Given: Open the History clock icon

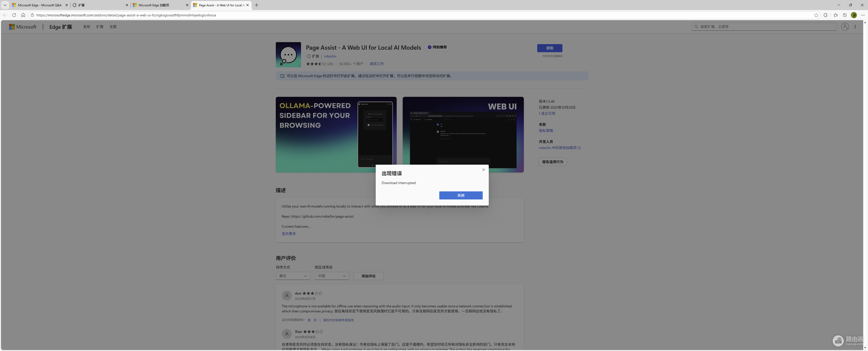Looking at the screenshot, I should coord(845,15).
